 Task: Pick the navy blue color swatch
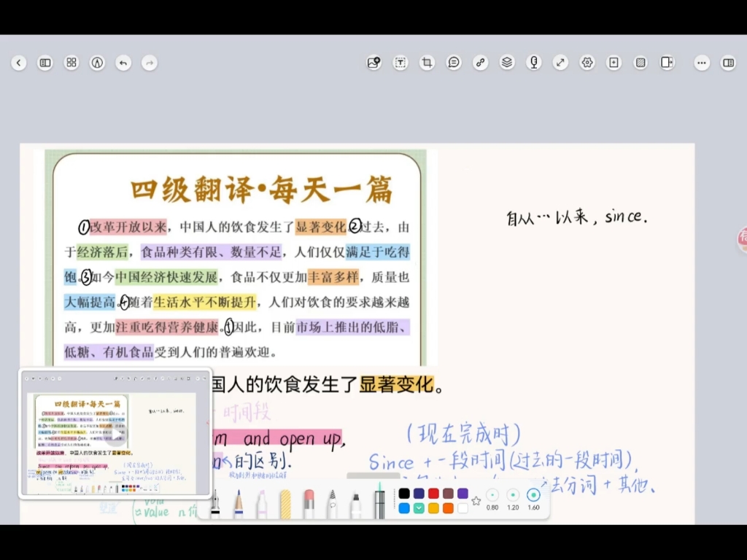pyautogui.click(x=419, y=494)
